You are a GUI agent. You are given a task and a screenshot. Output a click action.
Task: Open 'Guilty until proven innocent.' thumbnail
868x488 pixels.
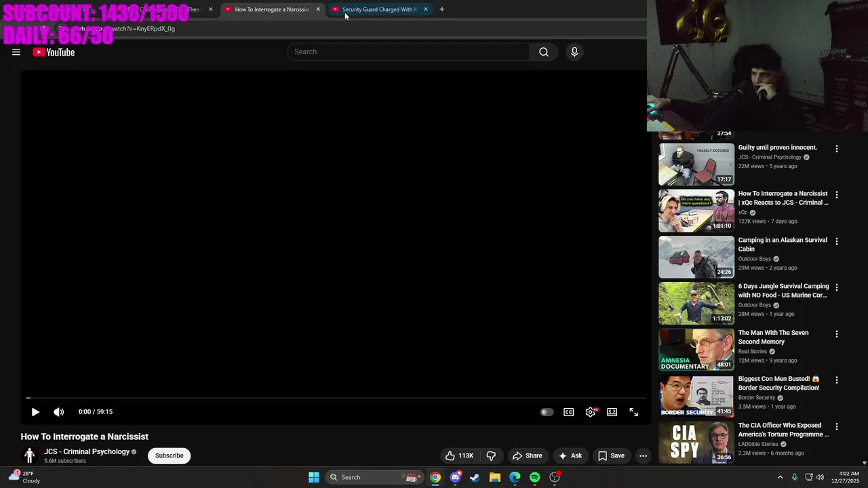click(696, 164)
